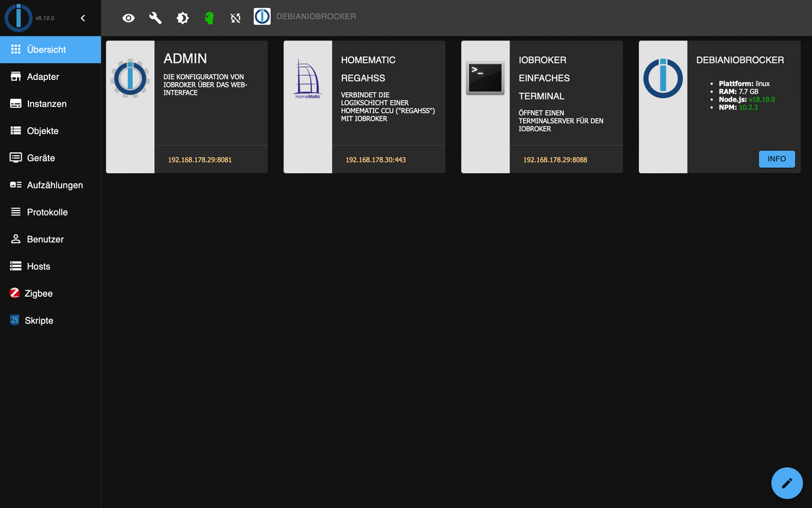Click the DEBIANIOBROCKER host logo in toolbar

point(262,17)
